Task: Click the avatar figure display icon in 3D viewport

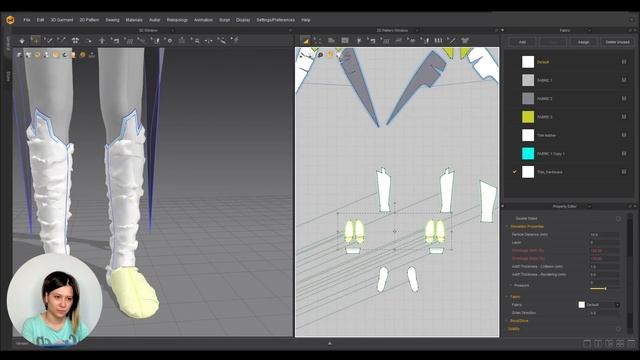Action: click(47, 55)
